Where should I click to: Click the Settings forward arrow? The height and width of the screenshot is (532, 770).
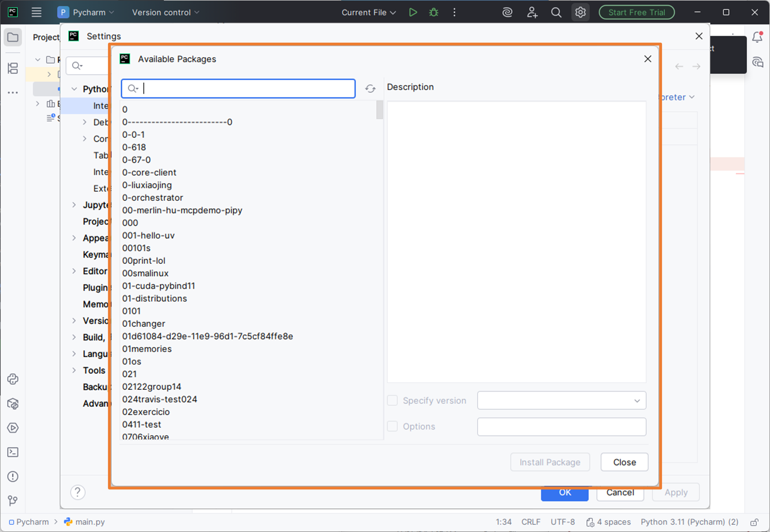tap(696, 66)
